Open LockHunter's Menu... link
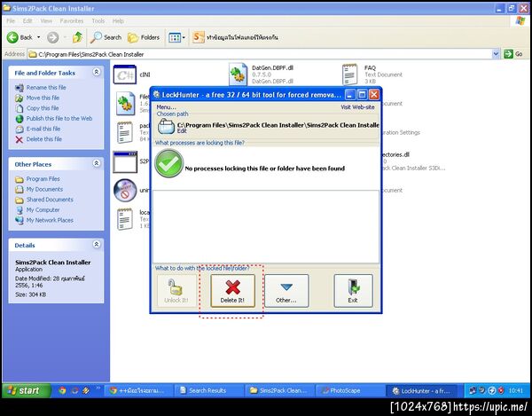Image resolution: width=532 pixels, height=416 pixels. pos(166,107)
